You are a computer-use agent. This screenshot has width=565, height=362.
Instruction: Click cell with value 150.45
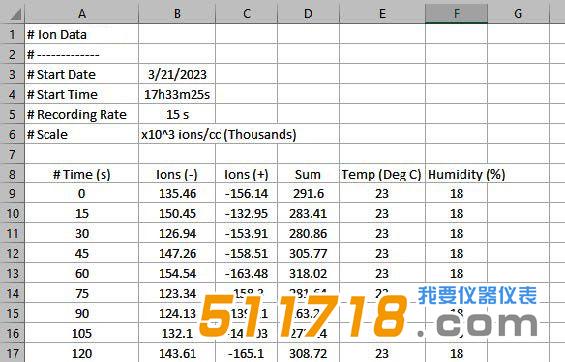tap(177, 214)
